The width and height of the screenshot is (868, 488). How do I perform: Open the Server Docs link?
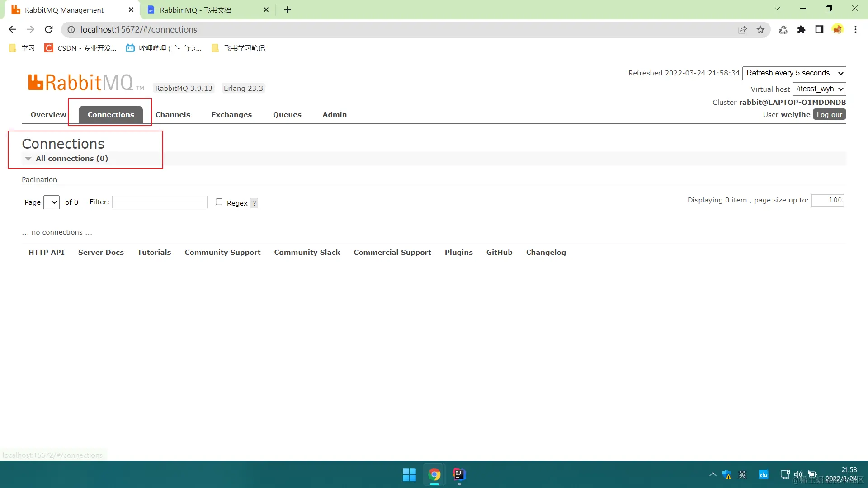click(101, 253)
